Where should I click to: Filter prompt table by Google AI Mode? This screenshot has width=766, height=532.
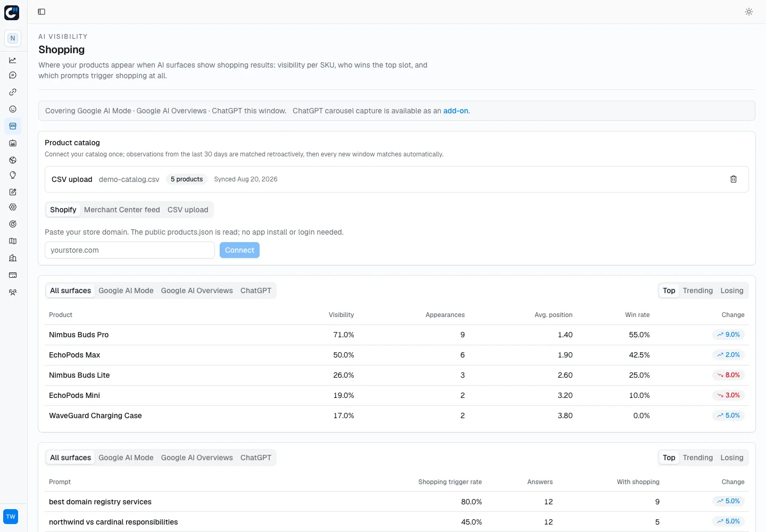coord(126,458)
